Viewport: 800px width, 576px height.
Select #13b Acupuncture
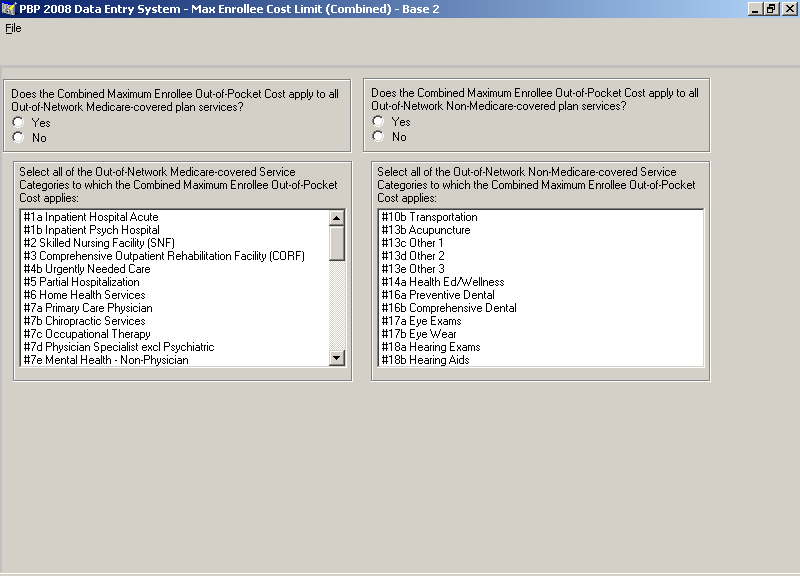coord(541,230)
